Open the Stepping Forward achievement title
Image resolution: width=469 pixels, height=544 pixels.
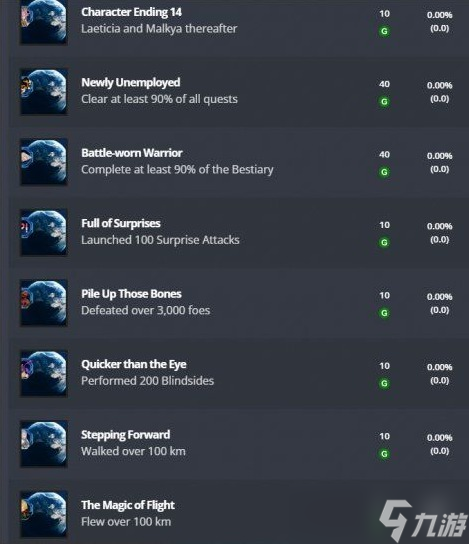[126, 435]
